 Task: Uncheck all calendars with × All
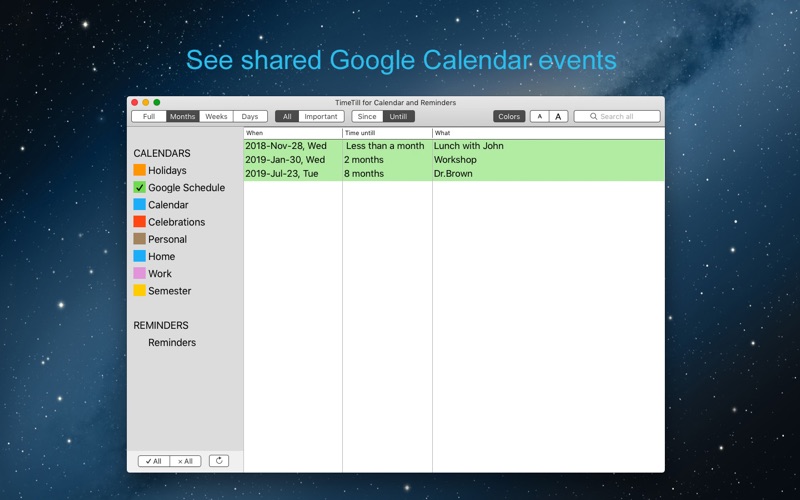185,461
